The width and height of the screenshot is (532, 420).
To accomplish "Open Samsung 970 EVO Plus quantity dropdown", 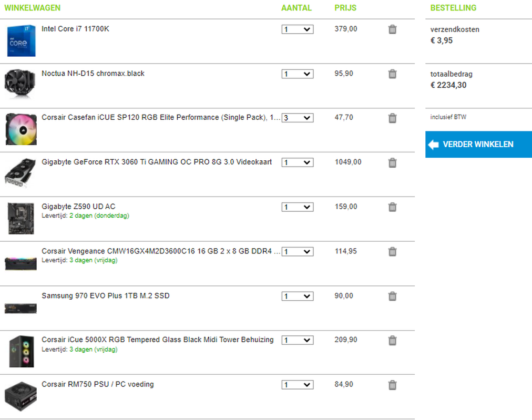I will point(297,296).
